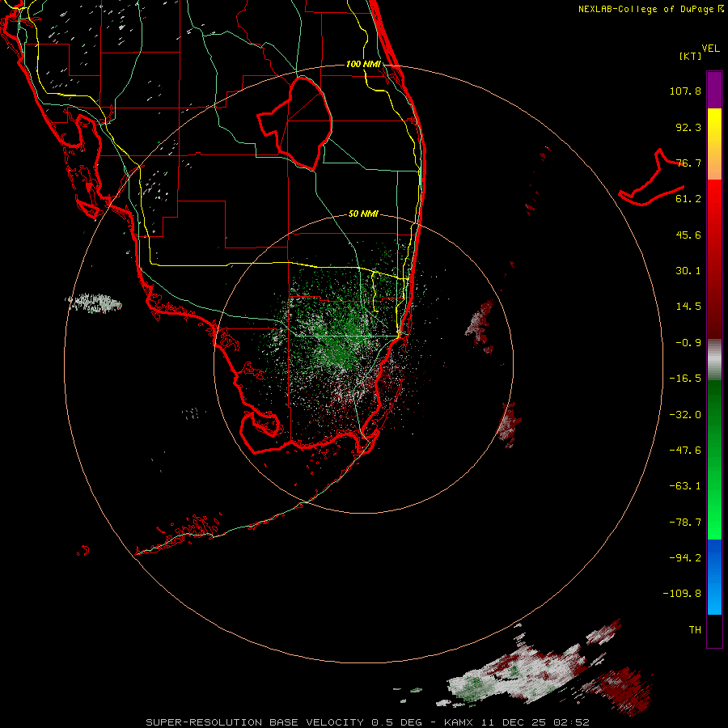Screen dimensions: 728x728
Task: Click the 92.3 velocity scale value
Action: 688,127
